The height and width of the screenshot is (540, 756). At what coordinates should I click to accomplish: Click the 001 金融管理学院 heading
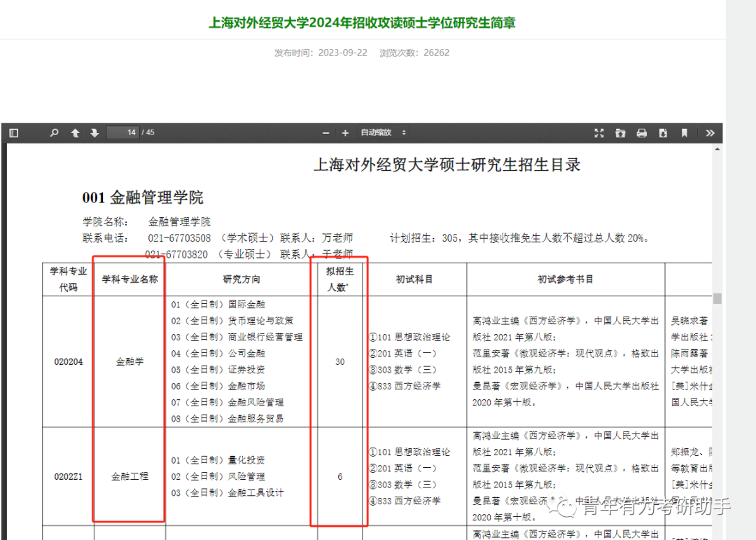pos(143,198)
